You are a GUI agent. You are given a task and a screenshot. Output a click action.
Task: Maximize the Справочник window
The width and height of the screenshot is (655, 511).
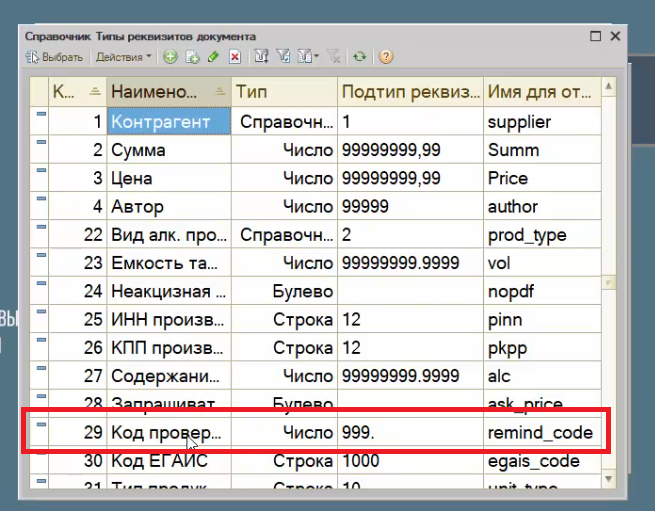(x=596, y=36)
